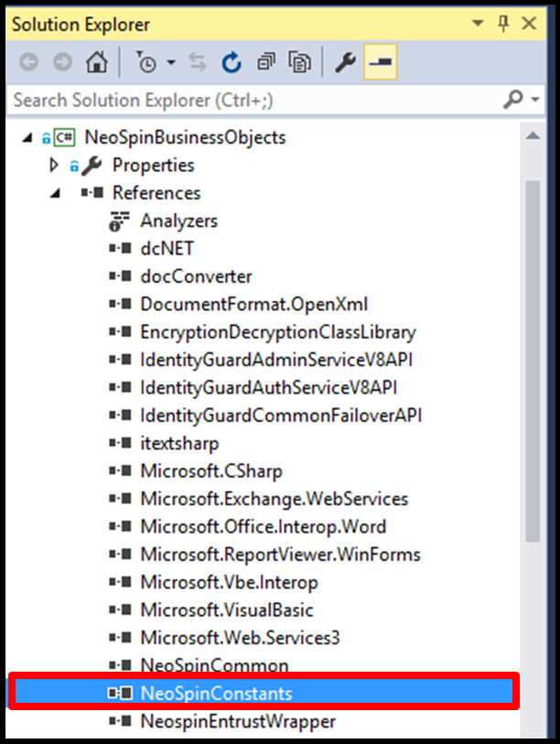Screen dimensions: 560x744
Task: Collapse All items in Solution Explorer
Action: click(265, 61)
